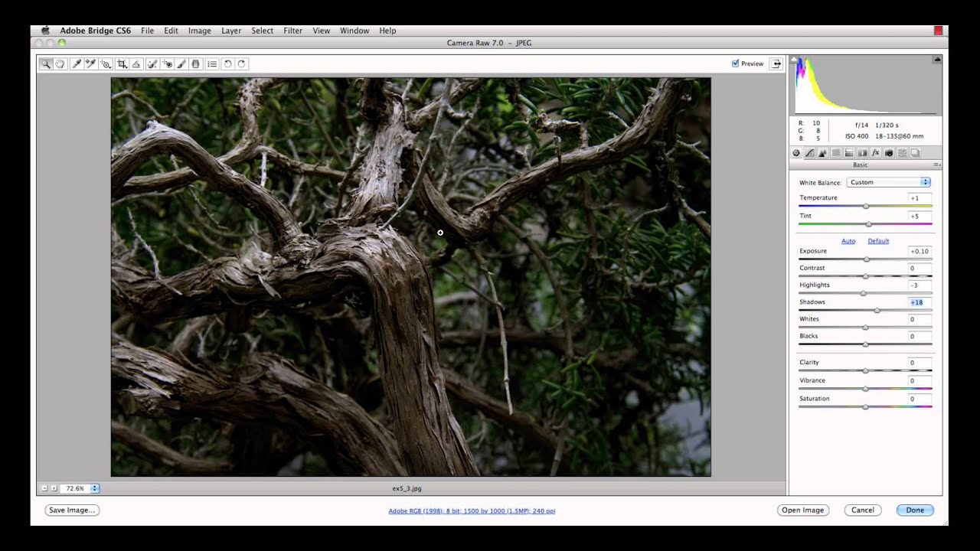Select the Targeted Adjustment tool

(106, 64)
